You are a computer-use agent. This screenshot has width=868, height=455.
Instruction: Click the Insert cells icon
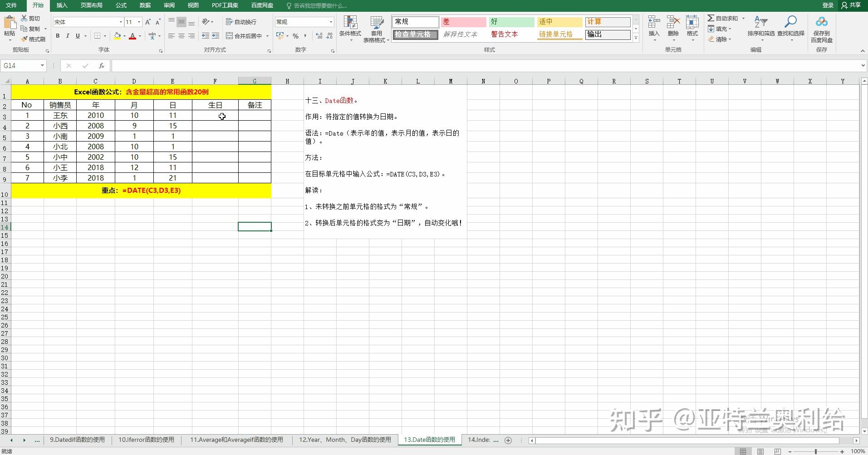pyautogui.click(x=654, y=22)
